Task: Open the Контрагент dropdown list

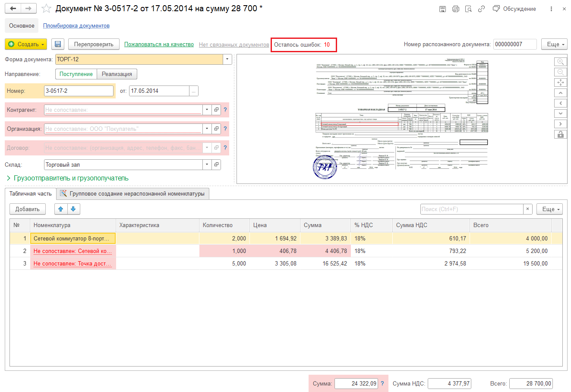Action: click(207, 110)
